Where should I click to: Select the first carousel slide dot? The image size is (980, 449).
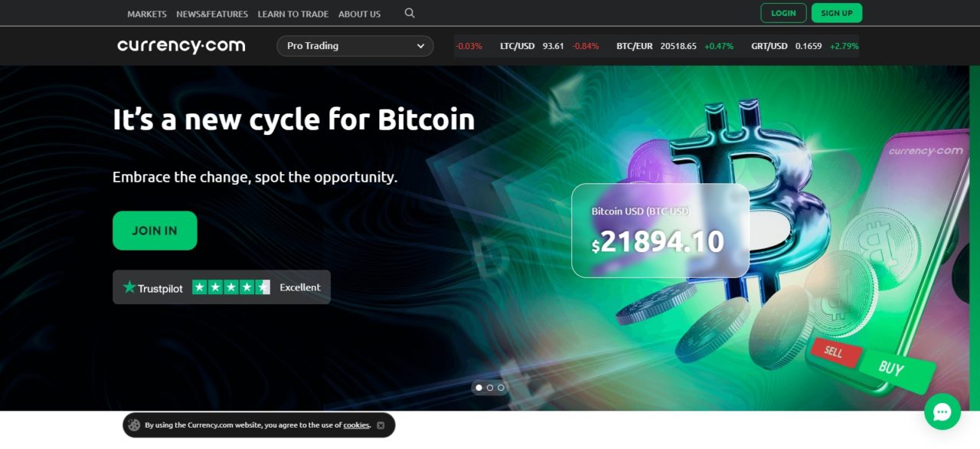pos(479,388)
